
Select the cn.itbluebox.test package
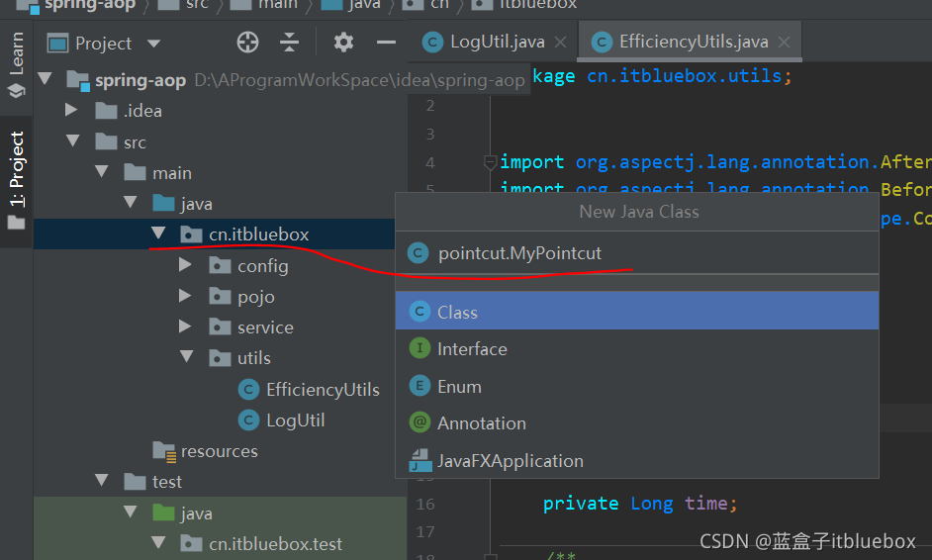pyautogui.click(x=275, y=543)
